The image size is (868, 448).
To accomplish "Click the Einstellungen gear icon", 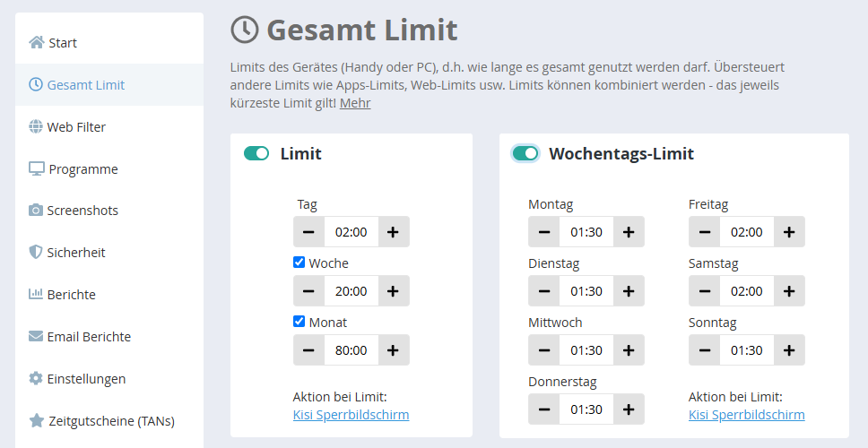I will [36, 378].
